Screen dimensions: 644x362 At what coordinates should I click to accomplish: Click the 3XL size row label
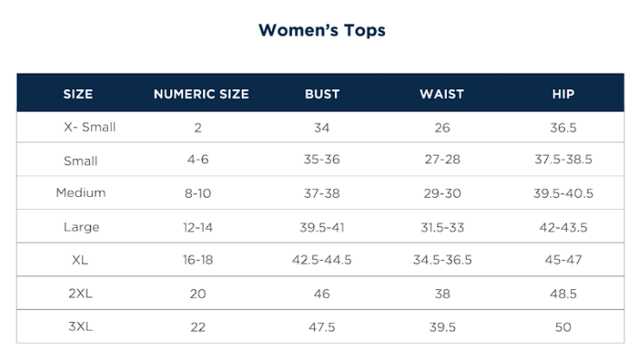pyautogui.click(x=80, y=327)
